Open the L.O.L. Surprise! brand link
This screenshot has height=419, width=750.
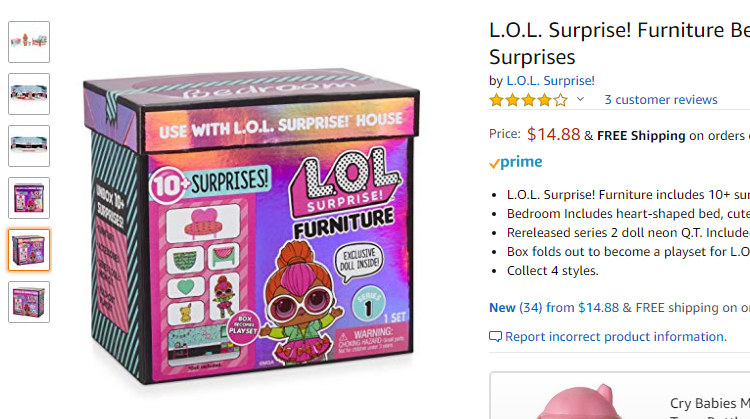coord(550,80)
